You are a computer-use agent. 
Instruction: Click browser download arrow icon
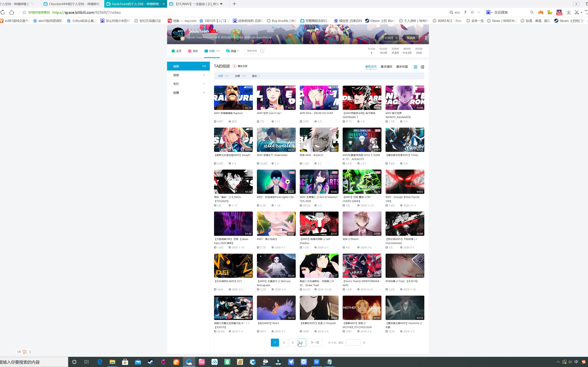569,12
